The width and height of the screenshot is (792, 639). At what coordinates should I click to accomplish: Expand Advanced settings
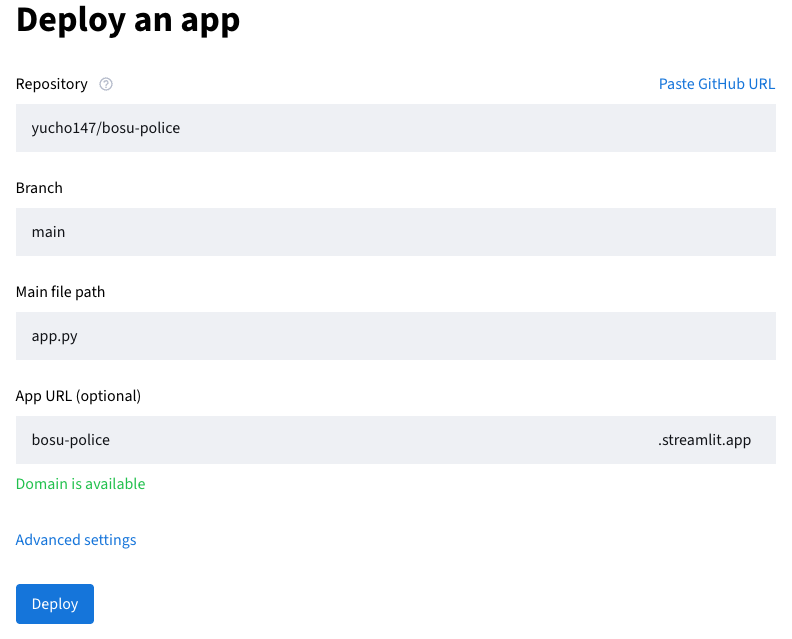(x=76, y=540)
